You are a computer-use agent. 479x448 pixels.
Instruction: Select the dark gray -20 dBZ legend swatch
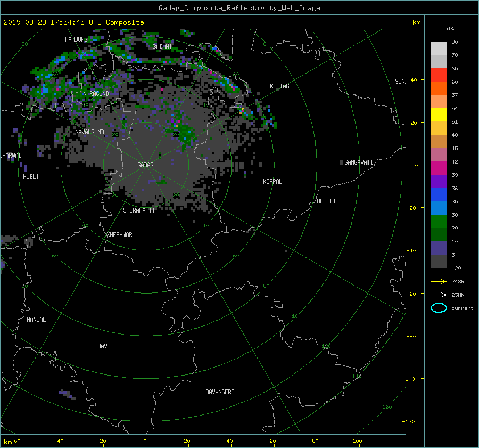pyautogui.click(x=439, y=262)
